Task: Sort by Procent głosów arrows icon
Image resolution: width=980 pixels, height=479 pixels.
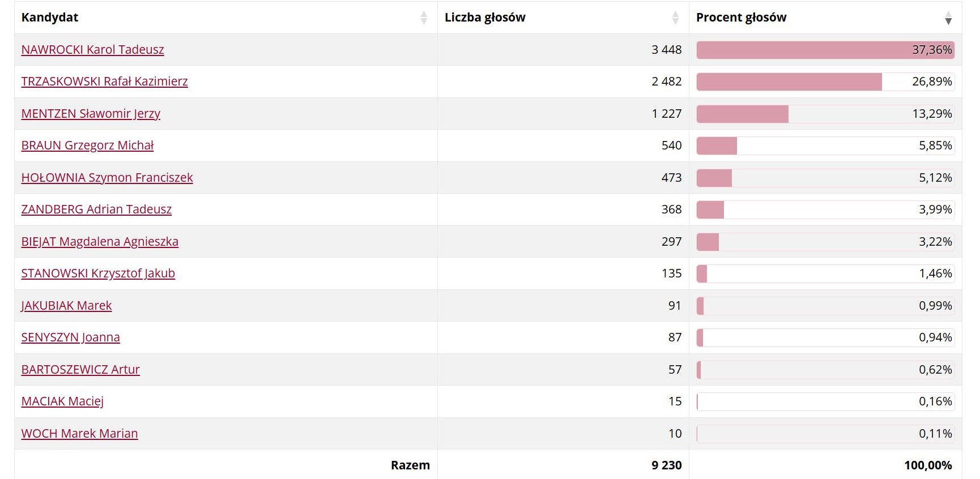Action: click(x=948, y=18)
